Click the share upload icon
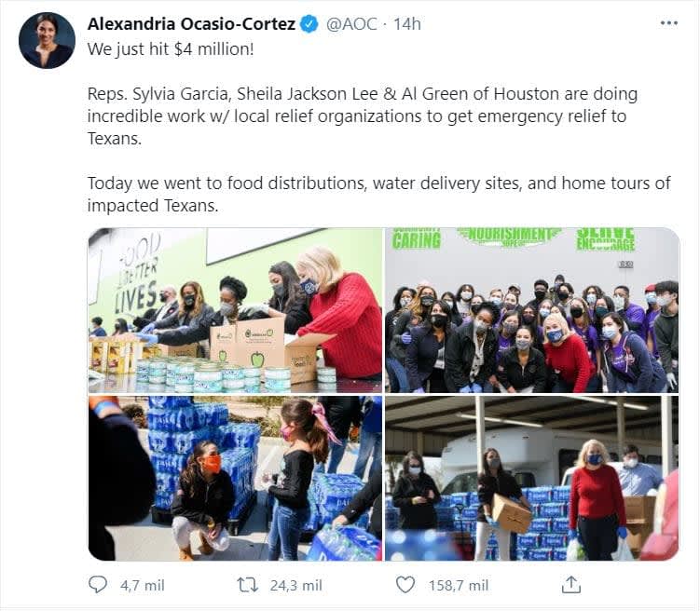Screen dimensions: 700x611 [571, 585]
